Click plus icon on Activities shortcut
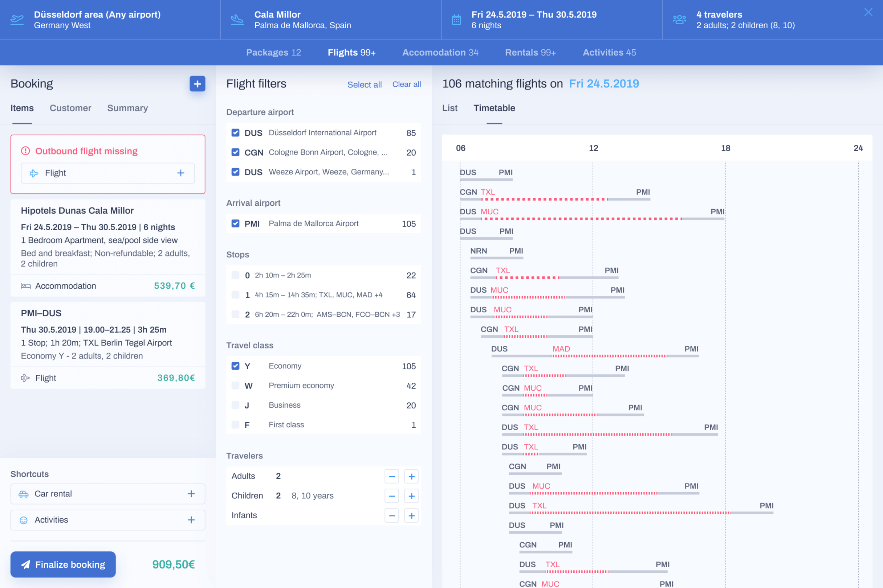 click(191, 520)
